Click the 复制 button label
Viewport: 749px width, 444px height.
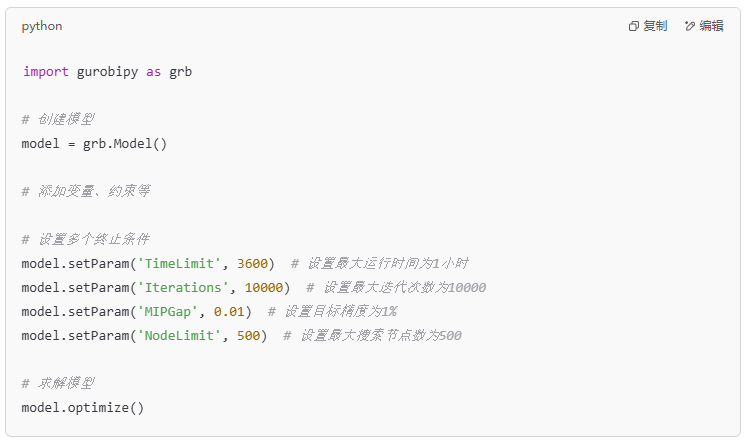click(655, 26)
